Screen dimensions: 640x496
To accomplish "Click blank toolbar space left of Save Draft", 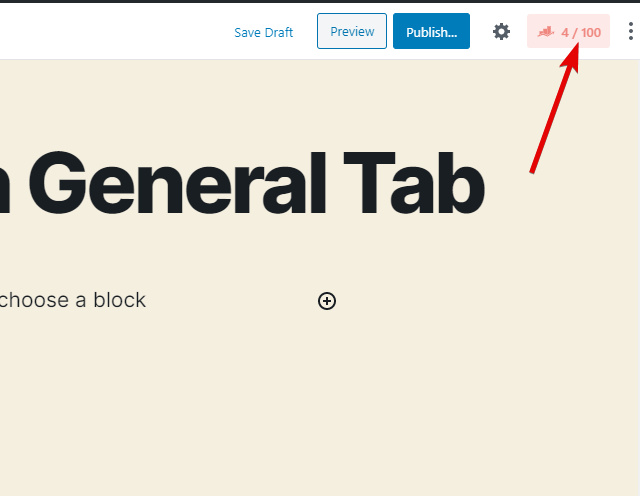I will 110,32.
